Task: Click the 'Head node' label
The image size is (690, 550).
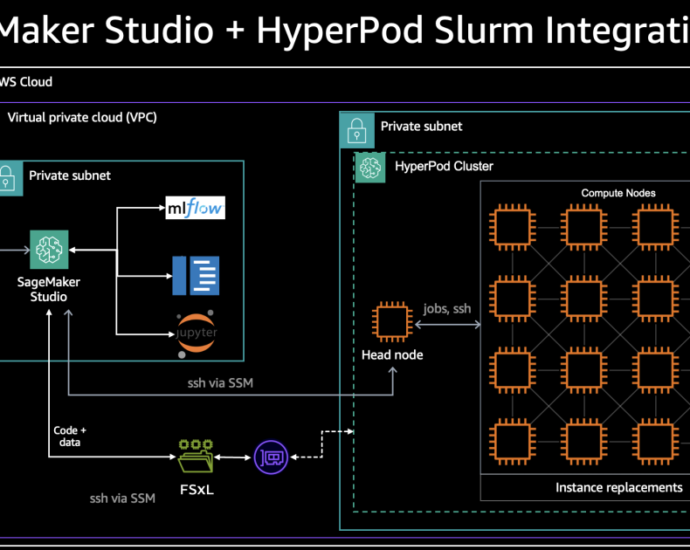Action: coord(392,355)
